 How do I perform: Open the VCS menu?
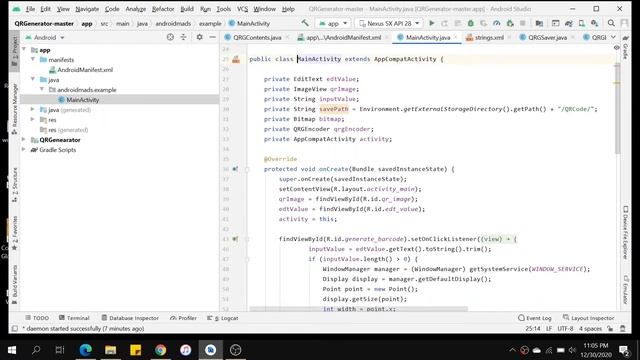242,9
